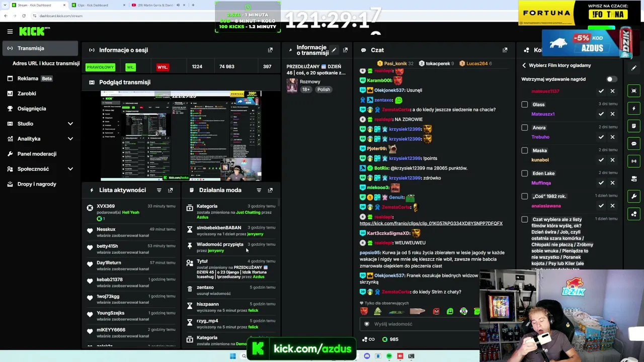Open the terminal app in the taskbar
The height and width of the screenshot is (362, 644).
411,356
